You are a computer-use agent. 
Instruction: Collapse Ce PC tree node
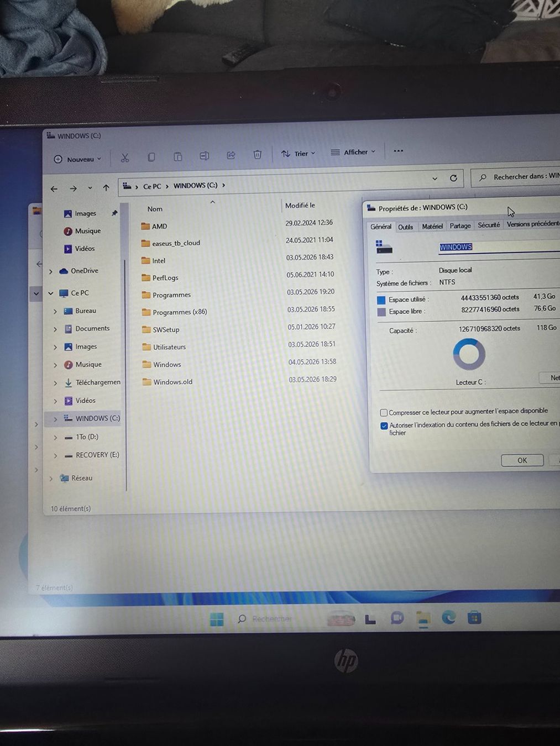51,293
